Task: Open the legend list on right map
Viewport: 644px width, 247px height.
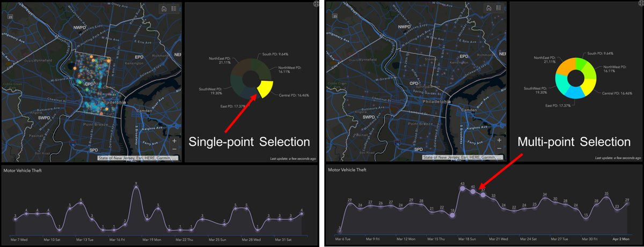Action: (x=498, y=9)
